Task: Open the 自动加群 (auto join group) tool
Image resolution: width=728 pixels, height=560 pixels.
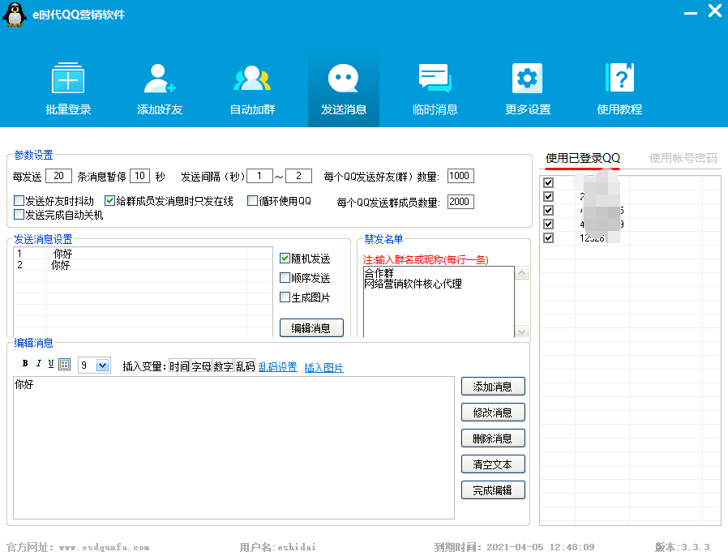Action: click(x=251, y=85)
